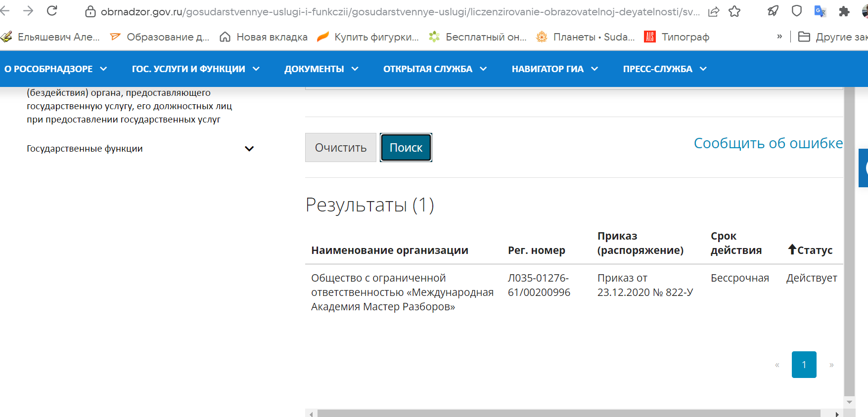Image resolution: width=868 pixels, height=417 pixels.
Task: Open Образование д... bookmark
Action: point(160,37)
